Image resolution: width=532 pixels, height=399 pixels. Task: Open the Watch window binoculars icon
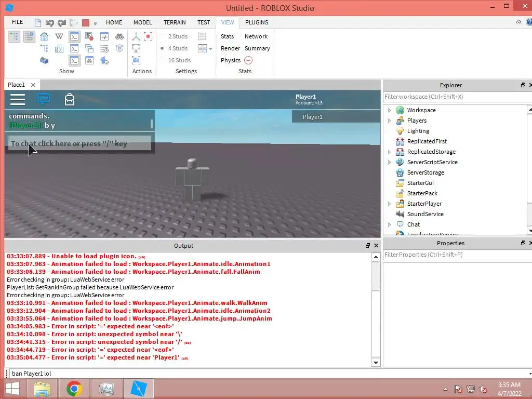(89, 60)
